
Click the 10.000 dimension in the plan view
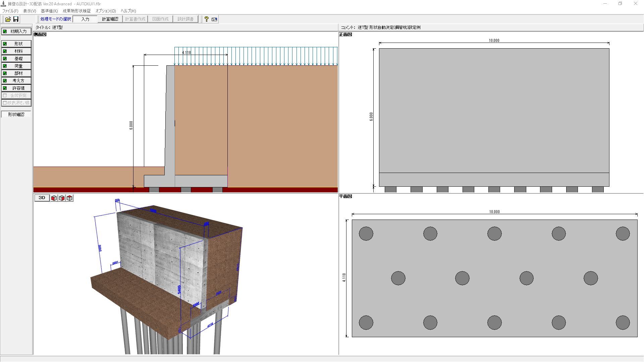point(494,212)
